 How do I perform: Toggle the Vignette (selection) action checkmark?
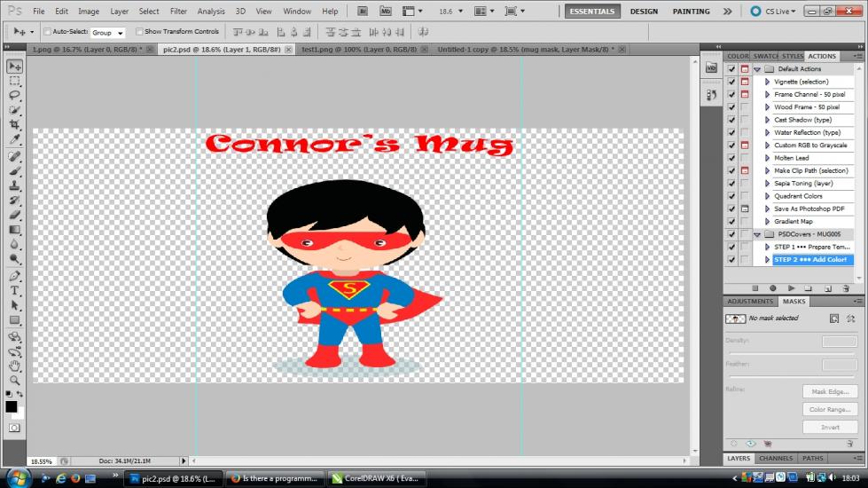731,82
